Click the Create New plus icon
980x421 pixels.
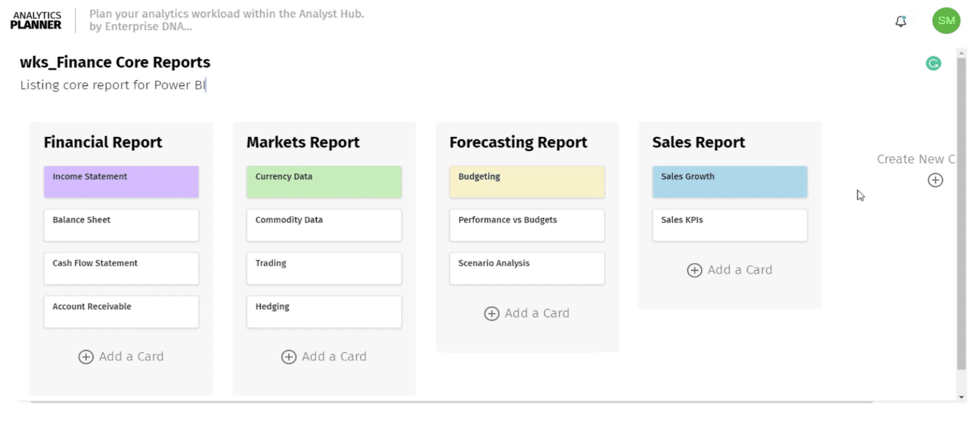pyautogui.click(x=935, y=180)
